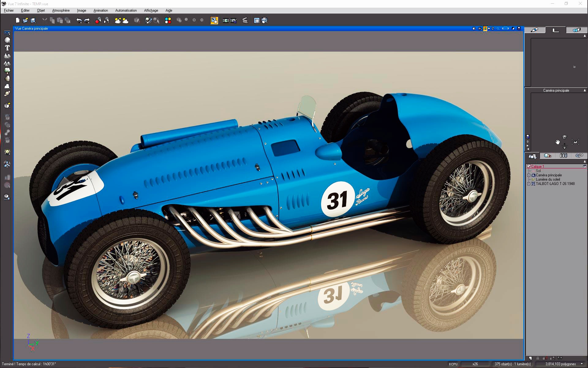
Task: Open the Editer menu
Action: click(x=25, y=10)
